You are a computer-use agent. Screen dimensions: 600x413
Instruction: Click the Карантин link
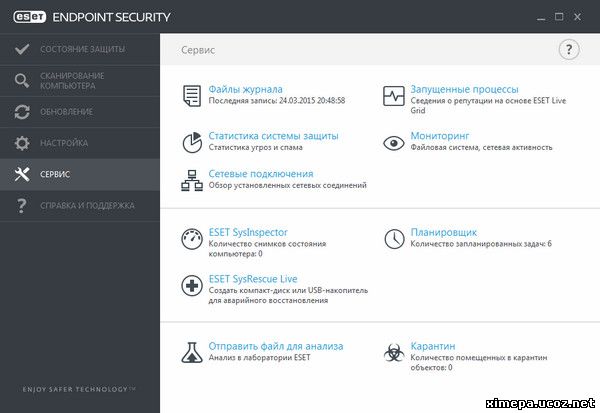click(x=433, y=346)
